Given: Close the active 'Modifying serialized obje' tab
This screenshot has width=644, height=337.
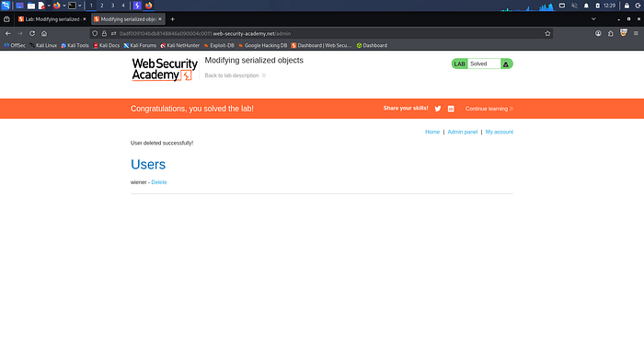Looking at the screenshot, I should click(x=160, y=19).
